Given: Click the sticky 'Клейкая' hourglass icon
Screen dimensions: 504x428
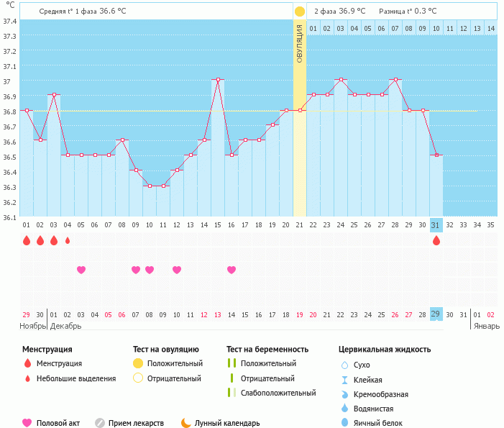Looking at the screenshot, I should (x=344, y=380).
